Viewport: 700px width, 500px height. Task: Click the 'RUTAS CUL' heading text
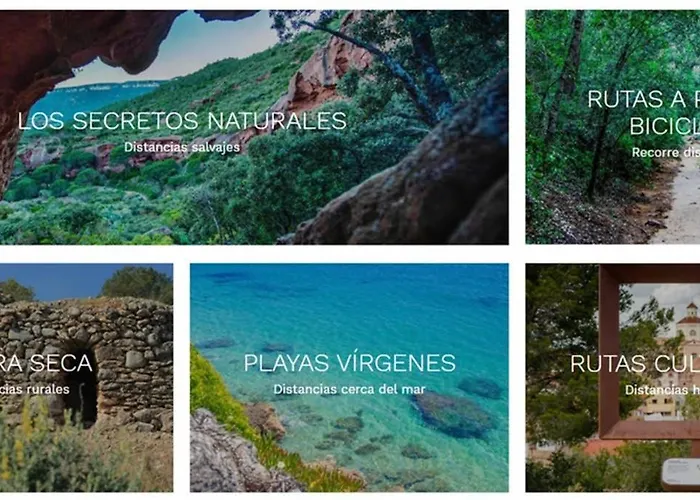(x=634, y=363)
